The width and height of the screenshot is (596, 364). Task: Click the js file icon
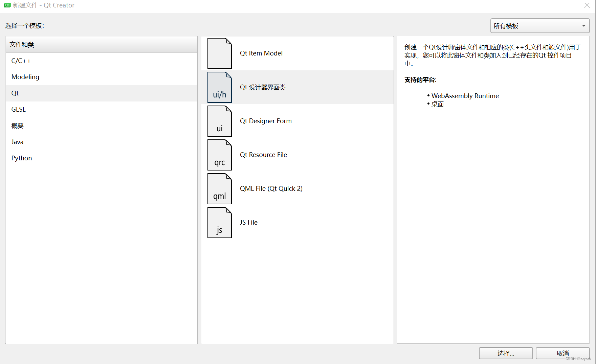tap(220, 223)
